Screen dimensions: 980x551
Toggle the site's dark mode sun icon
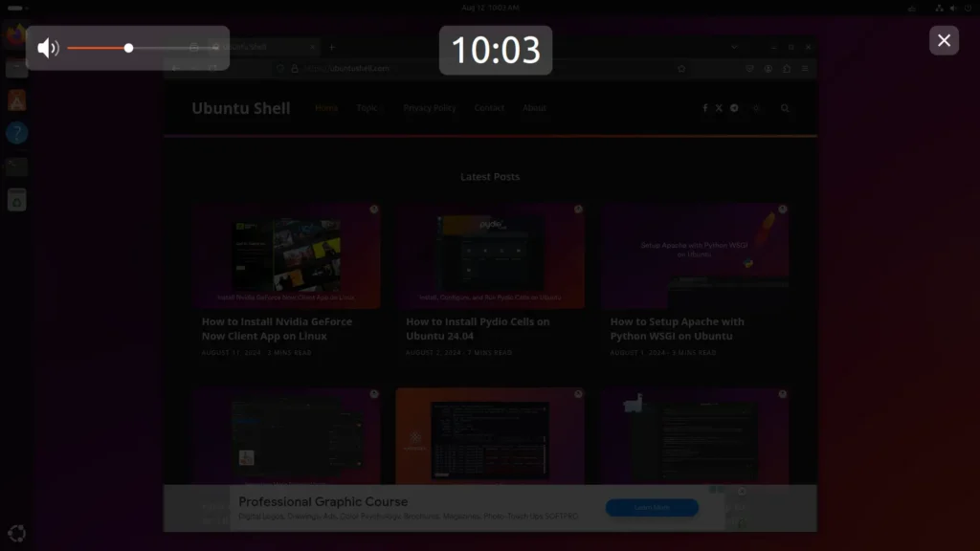pyautogui.click(x=756, y=108)
